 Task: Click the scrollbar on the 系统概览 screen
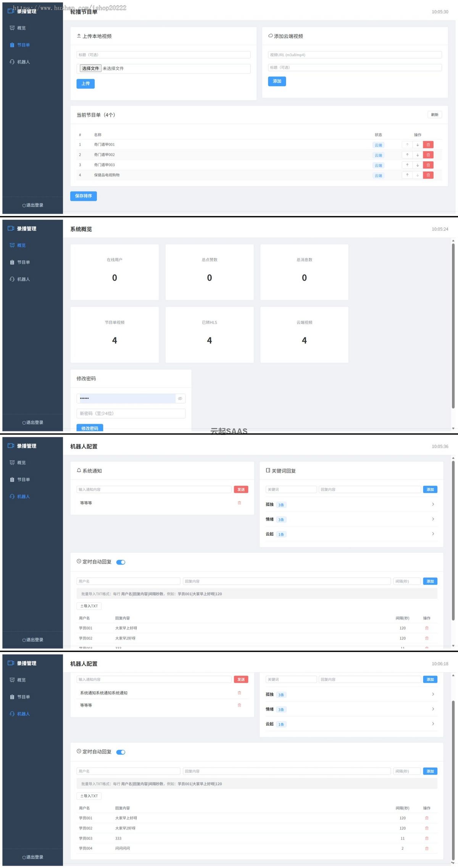453,326
